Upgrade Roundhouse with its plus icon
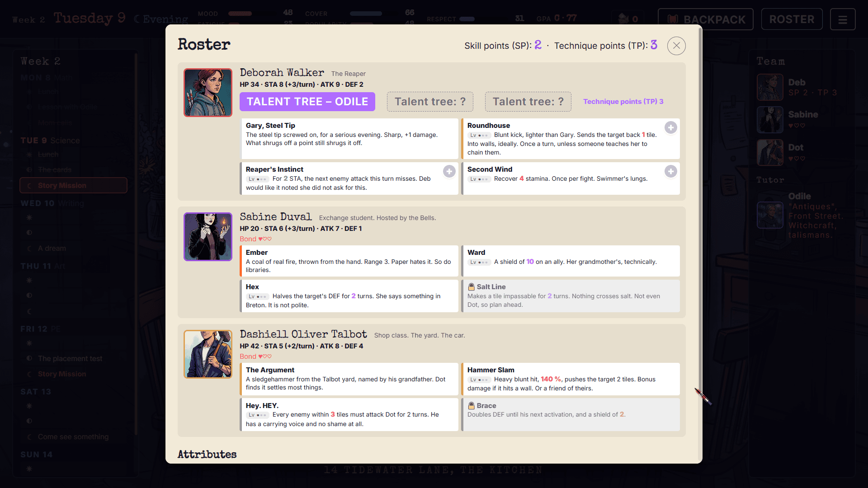Viewport: 868px width, 488px height. point(671,127)
